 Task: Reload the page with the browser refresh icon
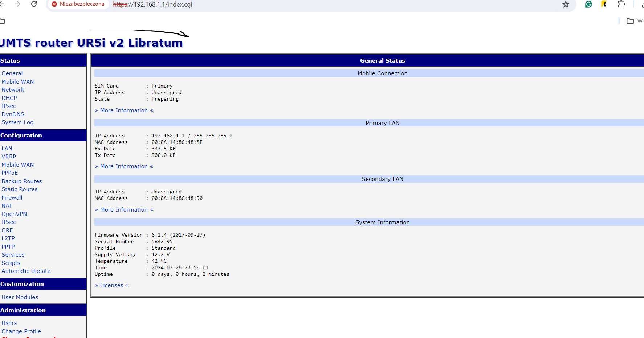(34, 4)
